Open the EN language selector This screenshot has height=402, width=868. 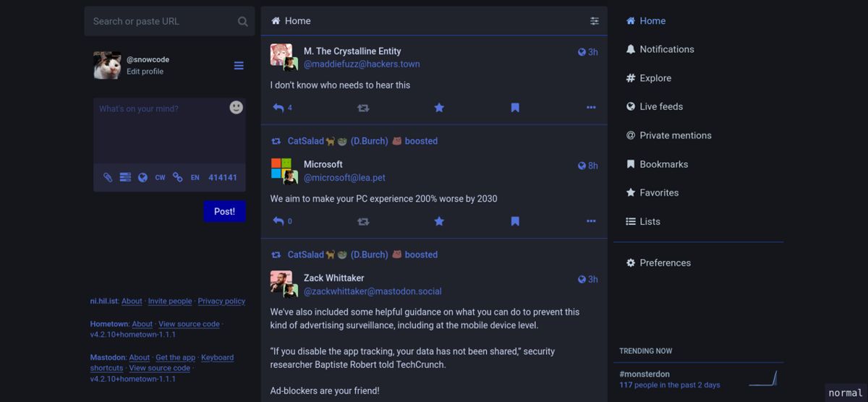[195, 177]
